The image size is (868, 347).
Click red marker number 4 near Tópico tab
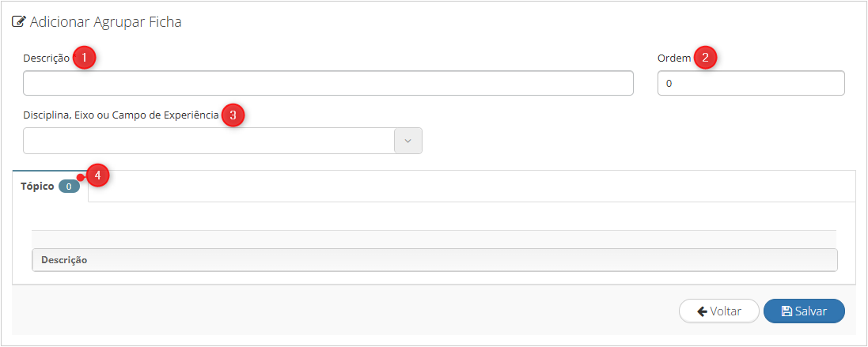pos(97,175)
